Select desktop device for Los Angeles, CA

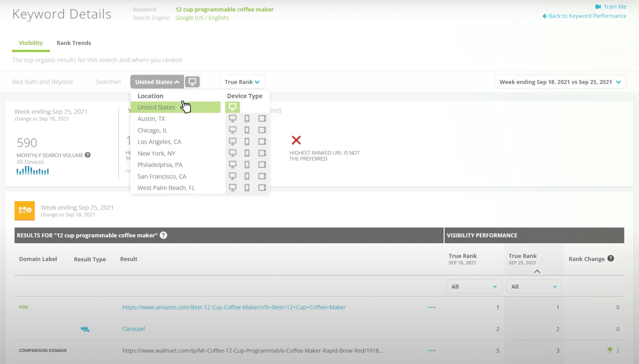coord(233,141)
